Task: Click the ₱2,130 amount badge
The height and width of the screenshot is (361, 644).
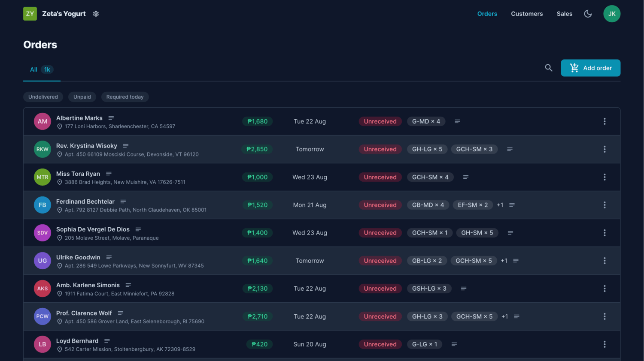Action: pyautogui.click(x=258, y=289)
